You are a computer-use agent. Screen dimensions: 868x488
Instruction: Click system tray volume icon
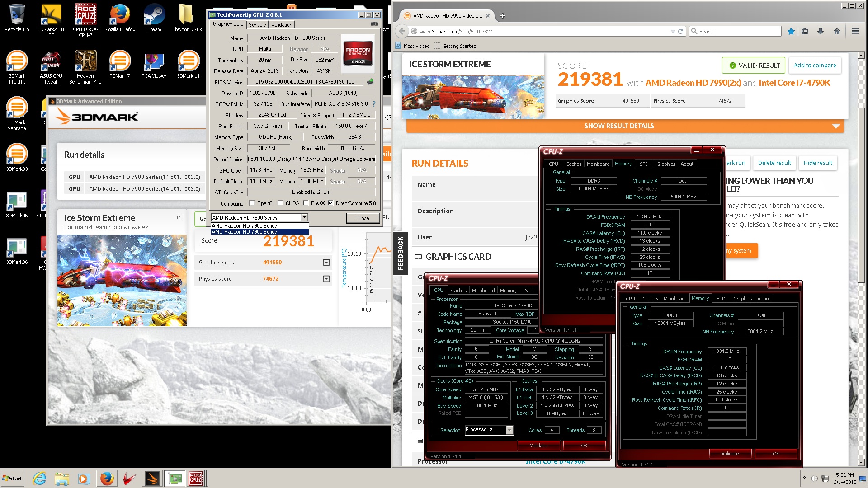(814, 479)
